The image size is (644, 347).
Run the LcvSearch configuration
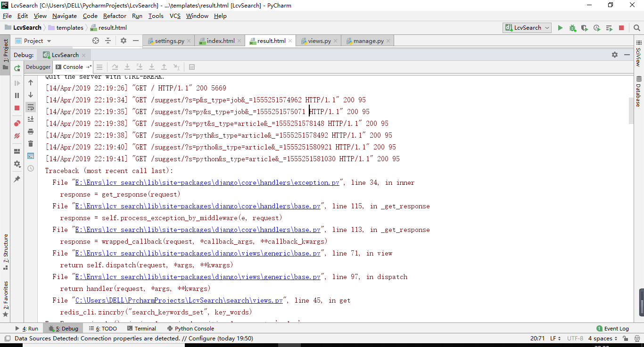[x=560, y=28]
